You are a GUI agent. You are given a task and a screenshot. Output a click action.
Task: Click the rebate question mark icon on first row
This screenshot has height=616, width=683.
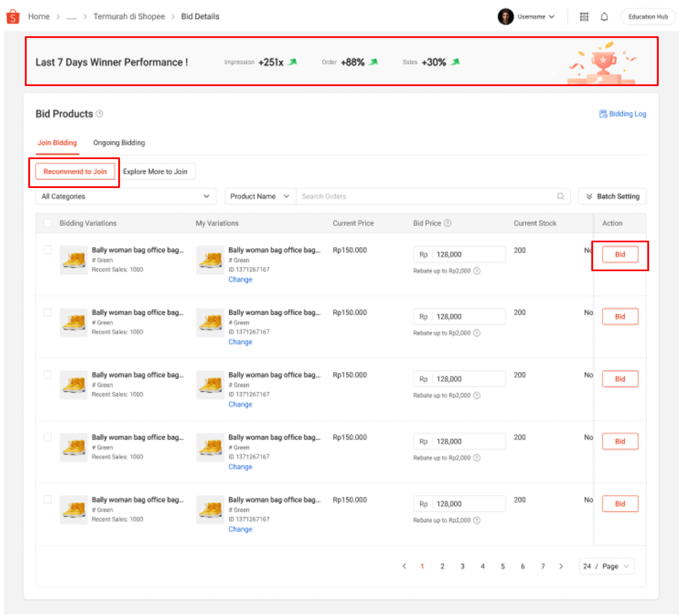point(476,271)
